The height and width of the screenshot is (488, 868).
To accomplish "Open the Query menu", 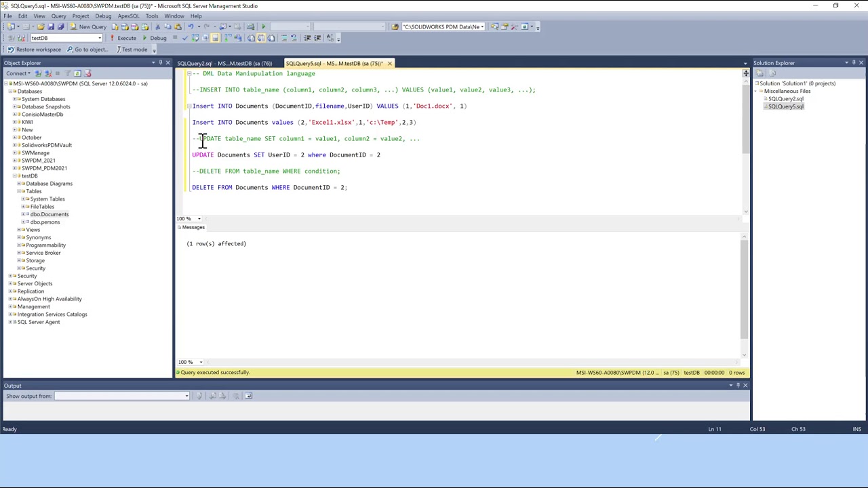I will coord(58,16).
